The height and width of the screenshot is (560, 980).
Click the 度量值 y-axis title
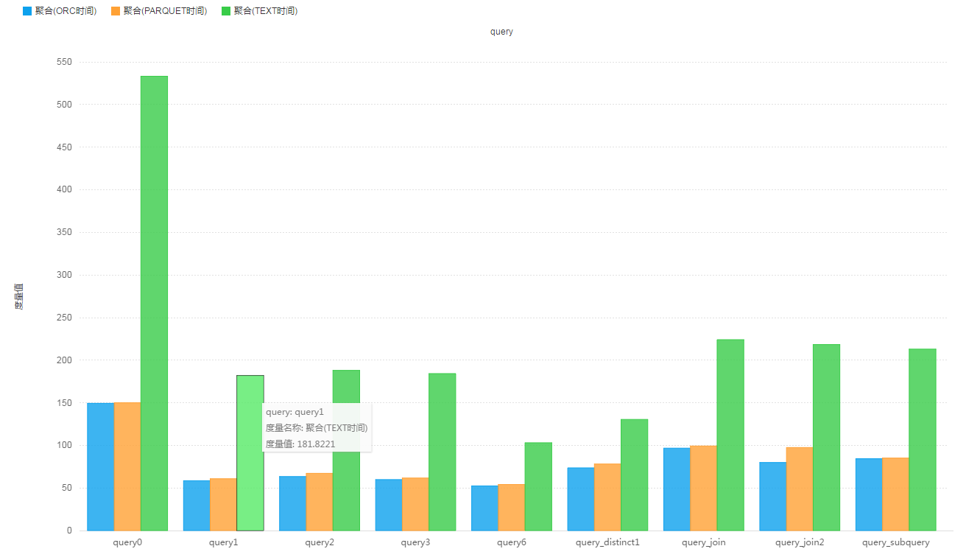(x=19, y=295)
